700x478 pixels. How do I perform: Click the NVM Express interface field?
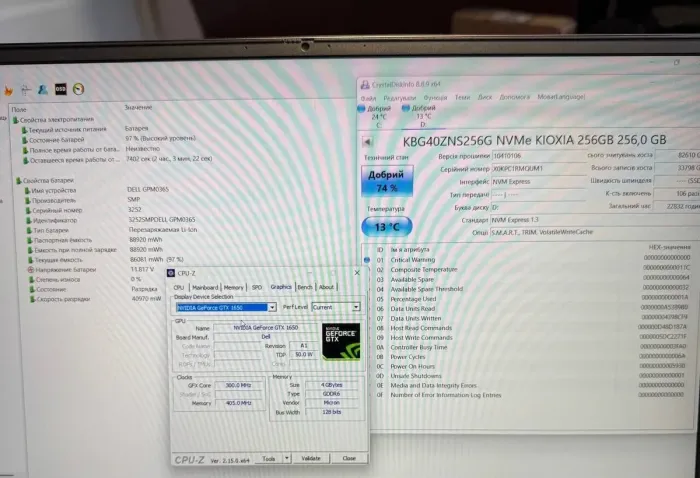tap(538, 182)
